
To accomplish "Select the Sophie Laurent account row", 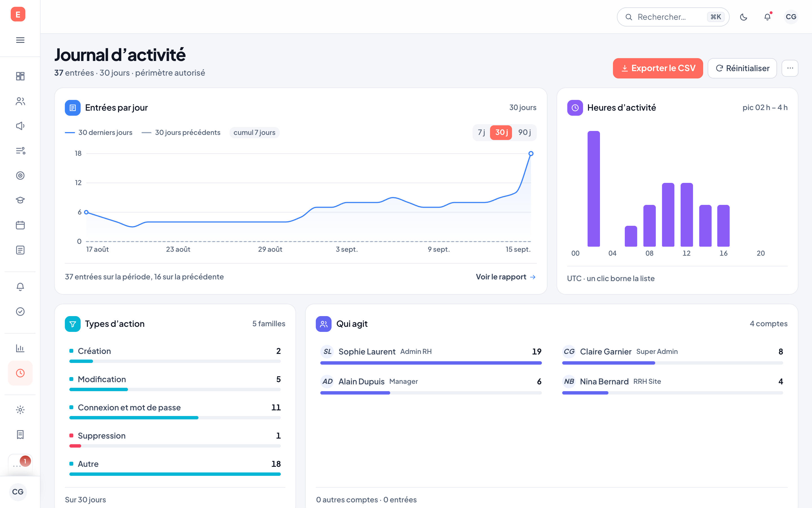I will click(x=431, y=354).
